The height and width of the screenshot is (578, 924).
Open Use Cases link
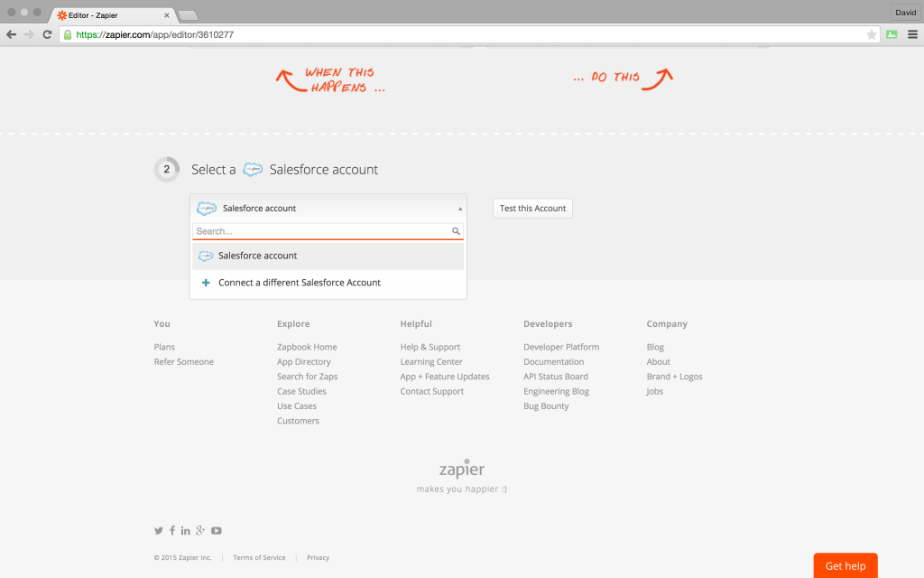click(297, 406)
